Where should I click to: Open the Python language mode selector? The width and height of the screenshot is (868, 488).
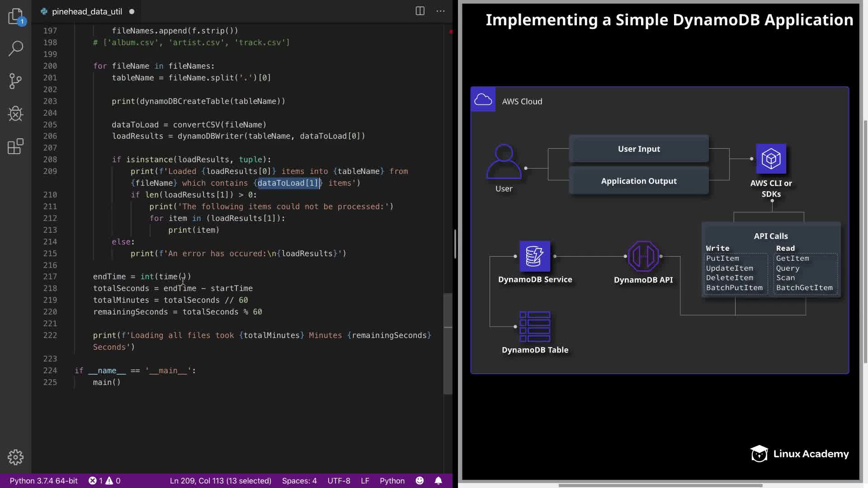coord(392,481)
